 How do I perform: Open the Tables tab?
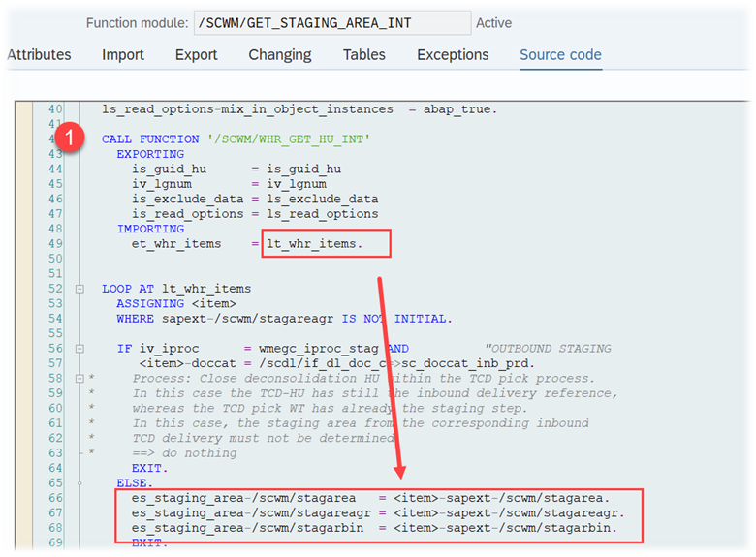point(364,55)
